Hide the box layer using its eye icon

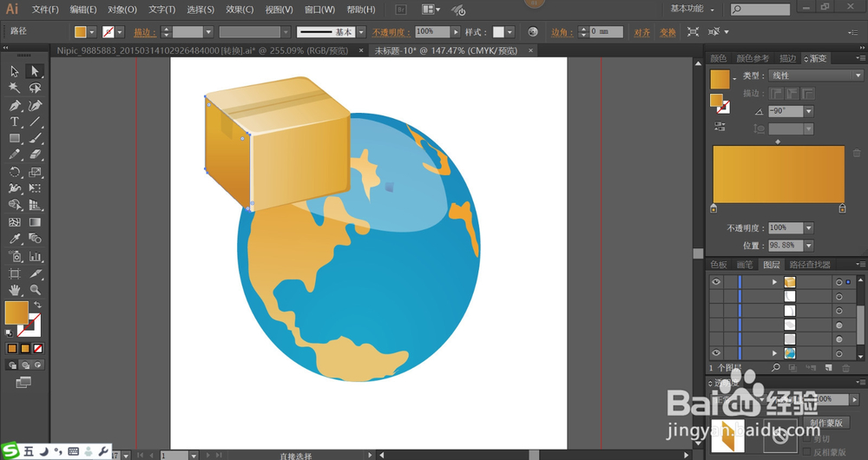click(x=716, y=282)
